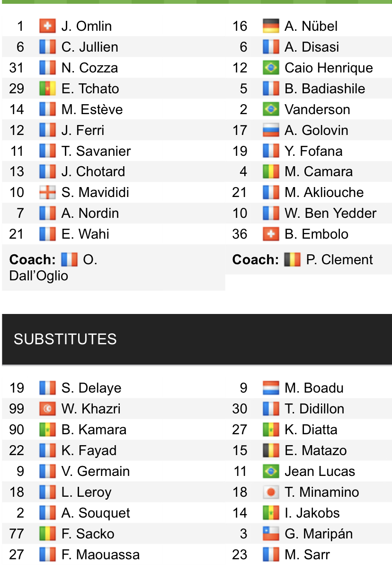This screenshot has height=573, width=392.
Task: Click the Chilean flag next to G. Maripán
Action: tap(271, 534)
